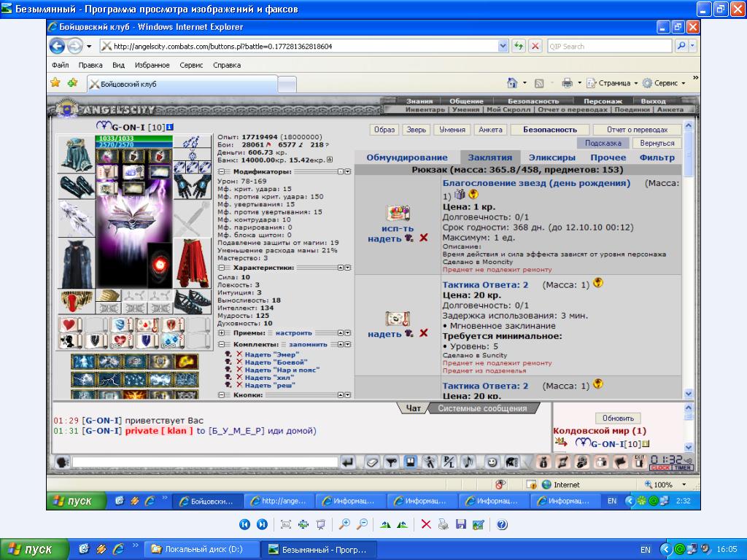
Task: Switch to Обмундирование tab
Action: (x=407, y=157)
